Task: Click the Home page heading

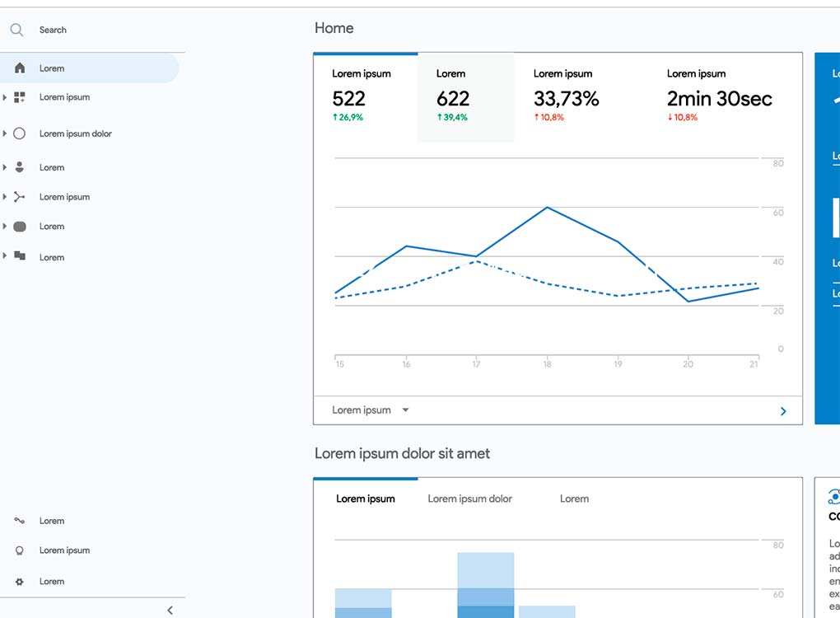Action: click(334, 28)
